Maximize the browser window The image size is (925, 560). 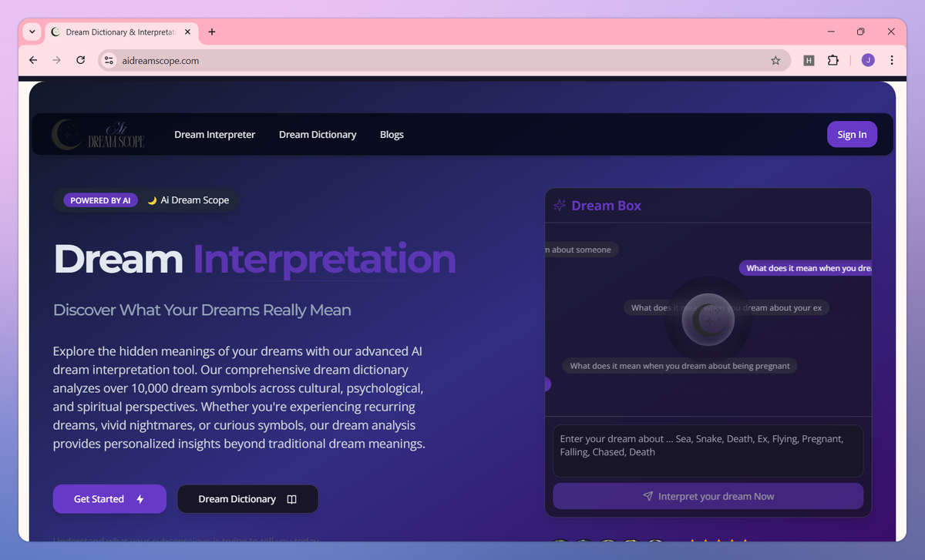click(x=861, y=32)
